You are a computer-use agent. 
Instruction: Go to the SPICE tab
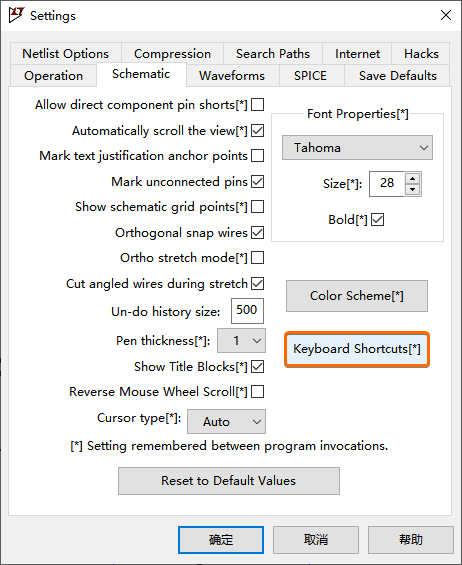[310, 76]
